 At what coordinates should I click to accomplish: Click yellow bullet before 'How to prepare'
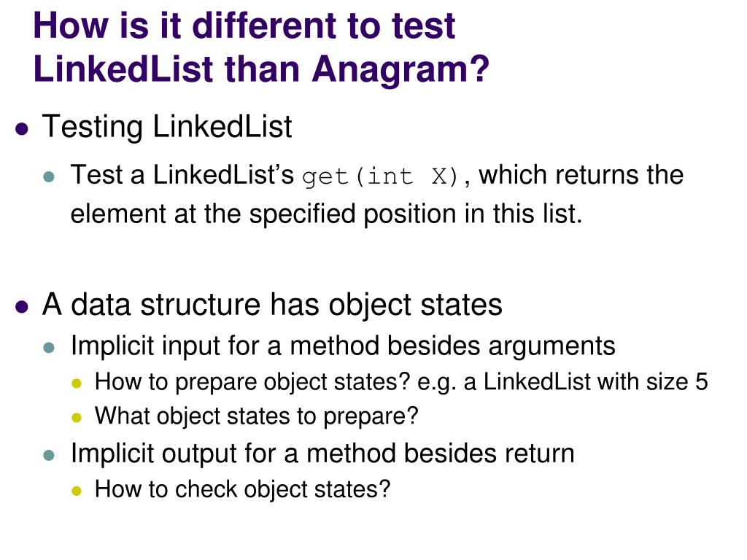pos(76,384)
